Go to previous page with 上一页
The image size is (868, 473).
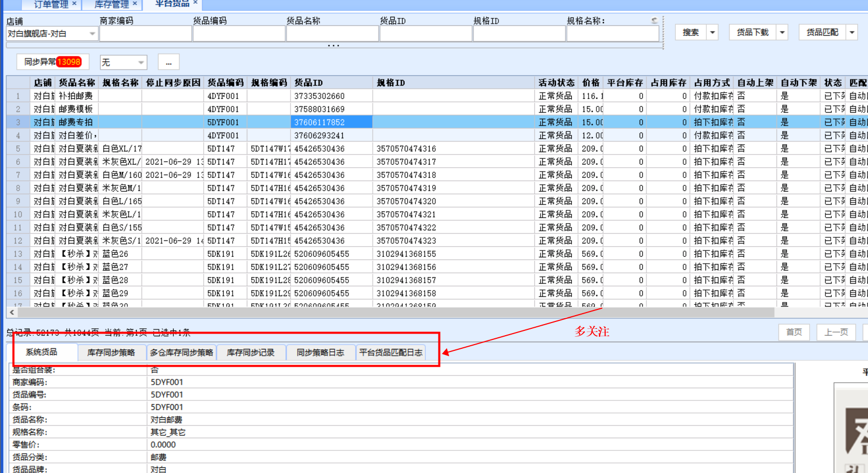836,332
